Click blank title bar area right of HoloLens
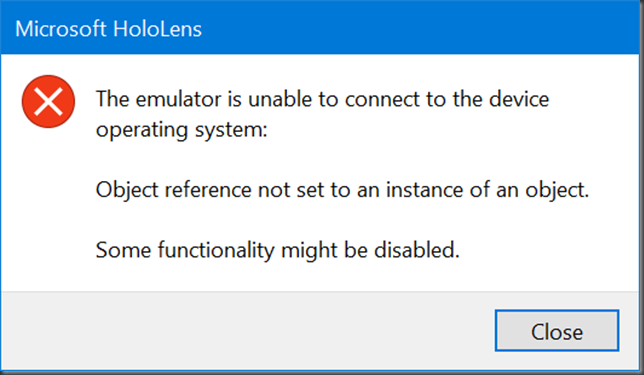The width and height of the screenshot is (644, 375). (423, 28)
